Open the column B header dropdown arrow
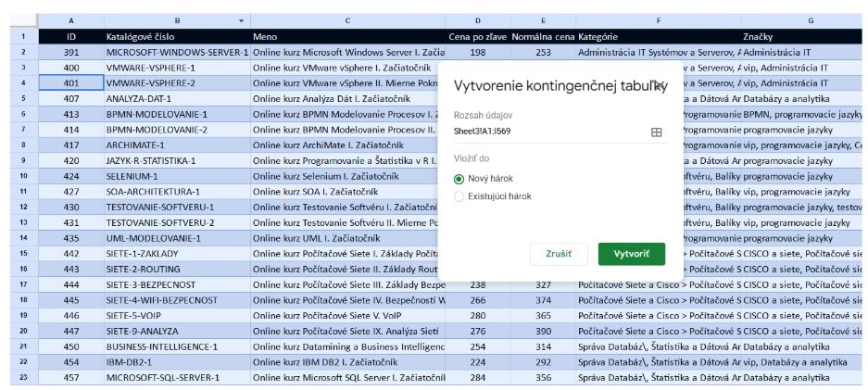 tap(241, 21)
